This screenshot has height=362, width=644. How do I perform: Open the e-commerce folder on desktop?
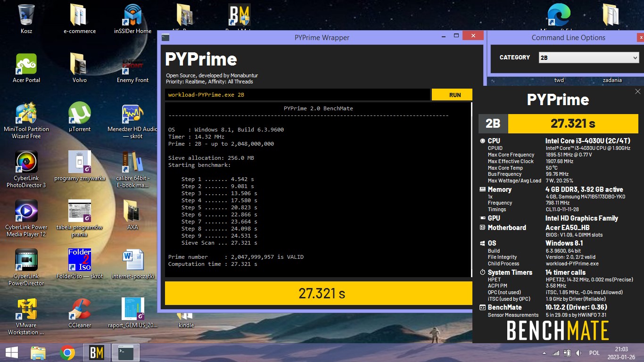tap(80, 19)
